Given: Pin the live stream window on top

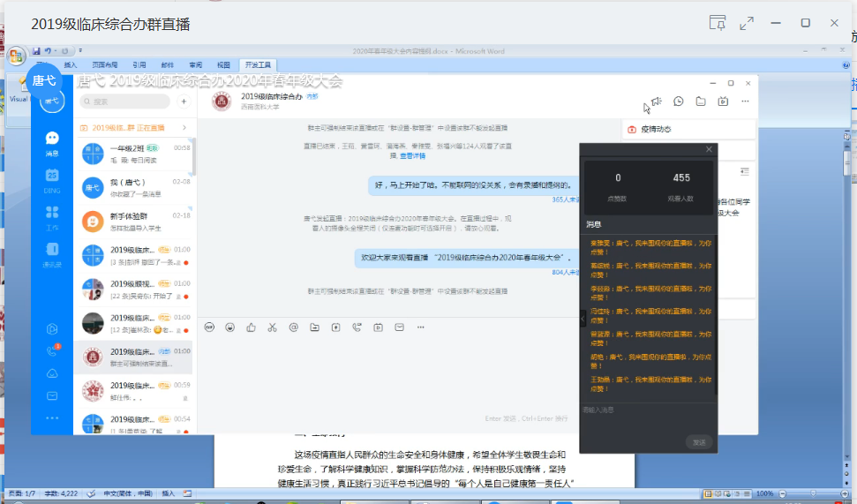Looking at the screenshot, I should [x=717, y=23].
